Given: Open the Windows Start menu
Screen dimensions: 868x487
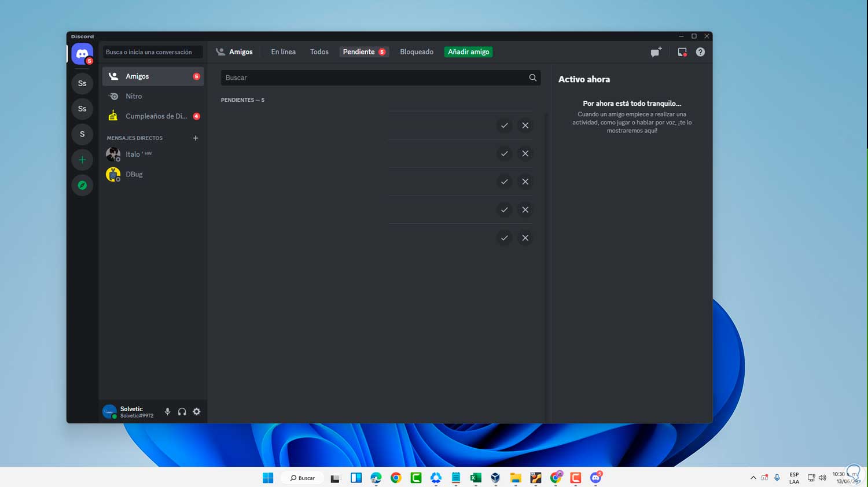Looking at the screenshot, I should [x=268, y=478].
